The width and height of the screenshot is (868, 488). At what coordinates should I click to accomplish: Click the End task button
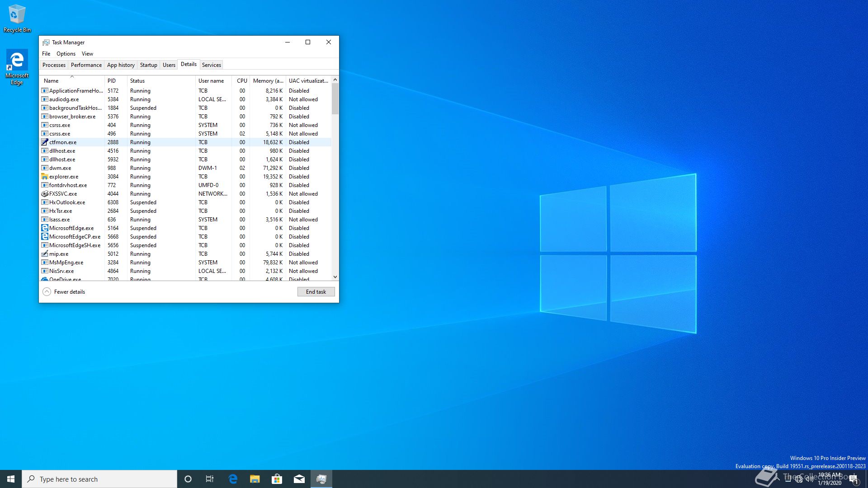click(316, 292)
